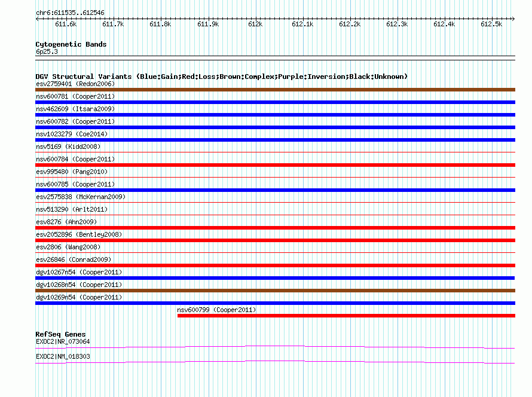This screenshot has width=532, height=397.
Task: Click the 611.8k ruler tick label
Action: coord(160,24)
